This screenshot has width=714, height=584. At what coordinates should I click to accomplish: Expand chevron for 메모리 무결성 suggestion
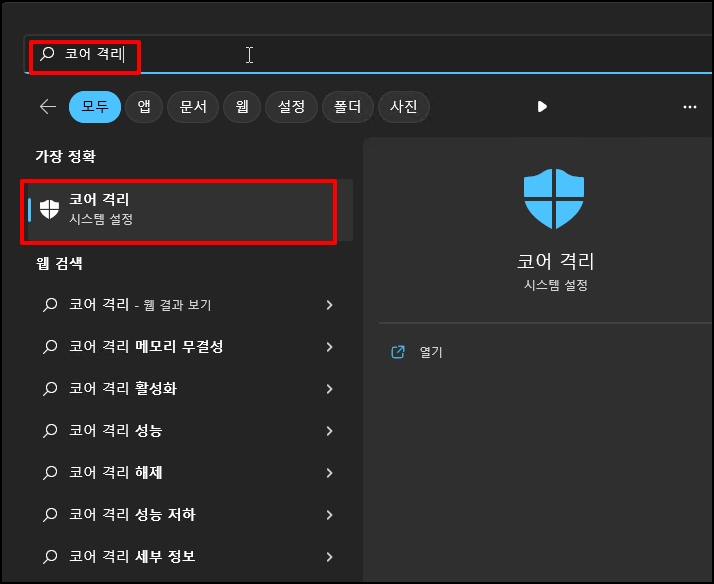tap(329, 347)
